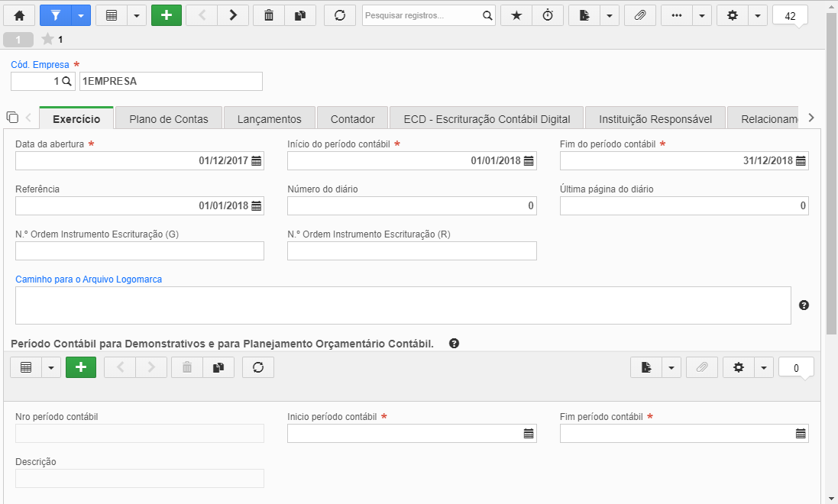The width and height of the screenshot is (838, 504).
Task: Add a new record with top green plus
Action: [167, 15]
